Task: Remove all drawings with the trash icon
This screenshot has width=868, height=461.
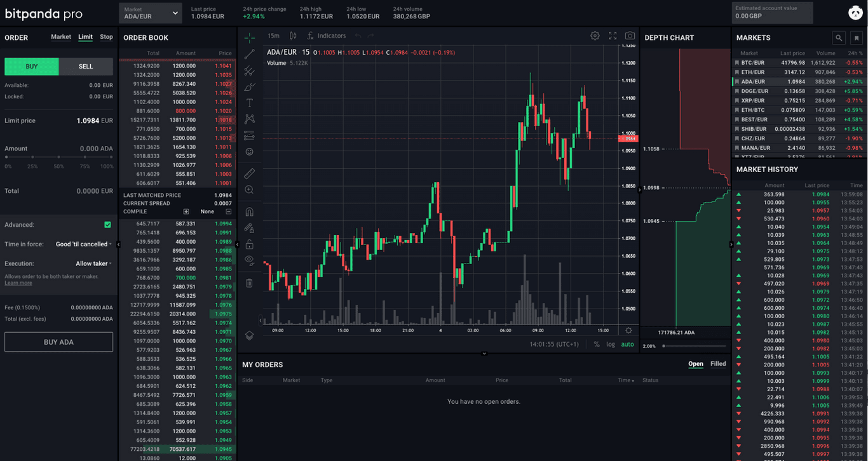Action: [250, 283]
